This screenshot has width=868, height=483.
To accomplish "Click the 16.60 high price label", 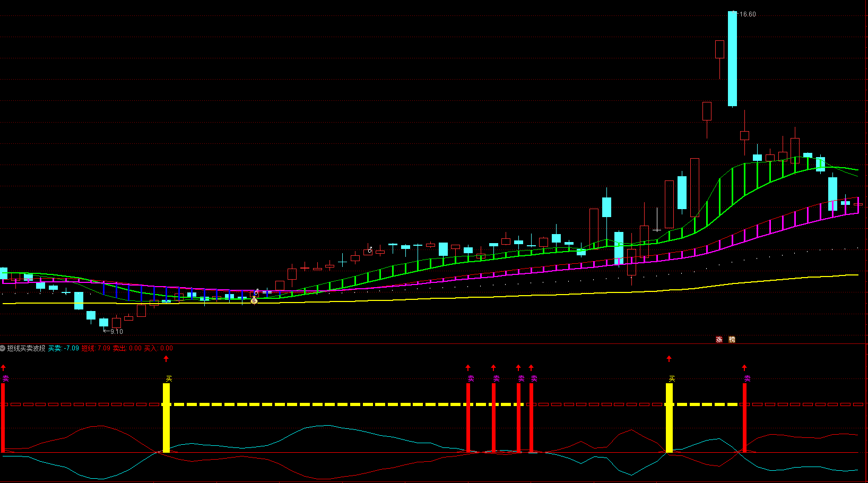I will [x=747, y=14].
